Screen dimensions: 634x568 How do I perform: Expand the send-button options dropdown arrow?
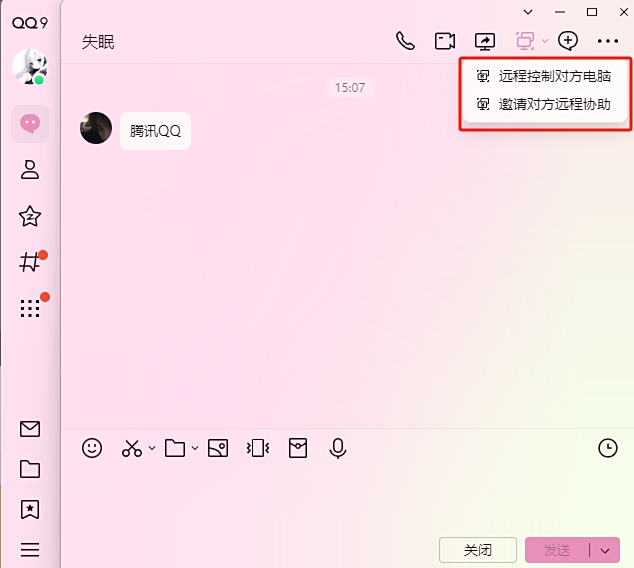pos(606,550)
